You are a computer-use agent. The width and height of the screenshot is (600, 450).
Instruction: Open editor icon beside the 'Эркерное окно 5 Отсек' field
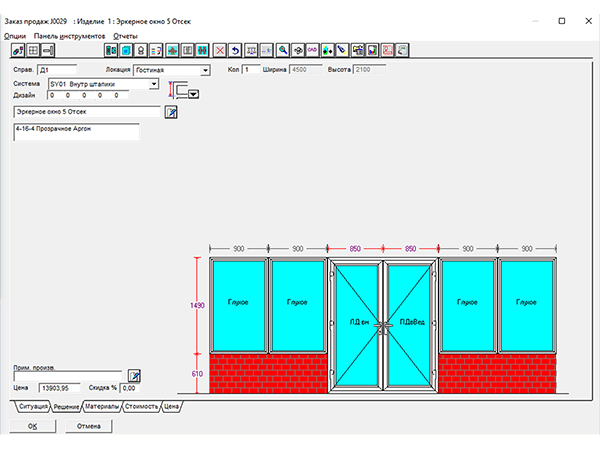click(x=171, y=113)
